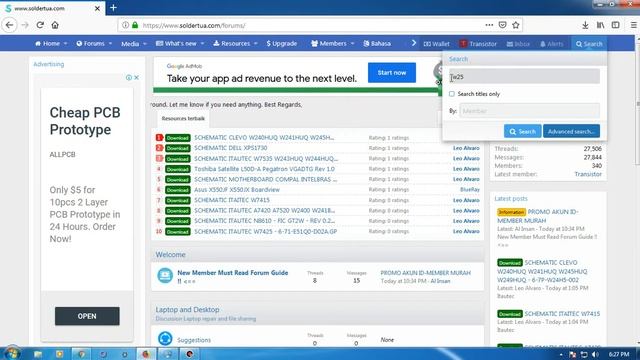Open SCHEMATIC DELL XPS1730 resource
This screenshot has height=360, width=640.
[231, 148]
